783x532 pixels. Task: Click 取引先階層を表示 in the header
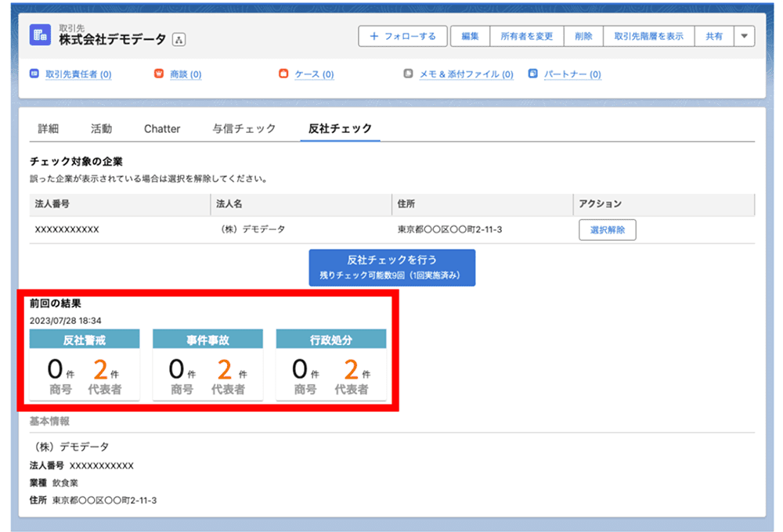[x=650, y=36]
